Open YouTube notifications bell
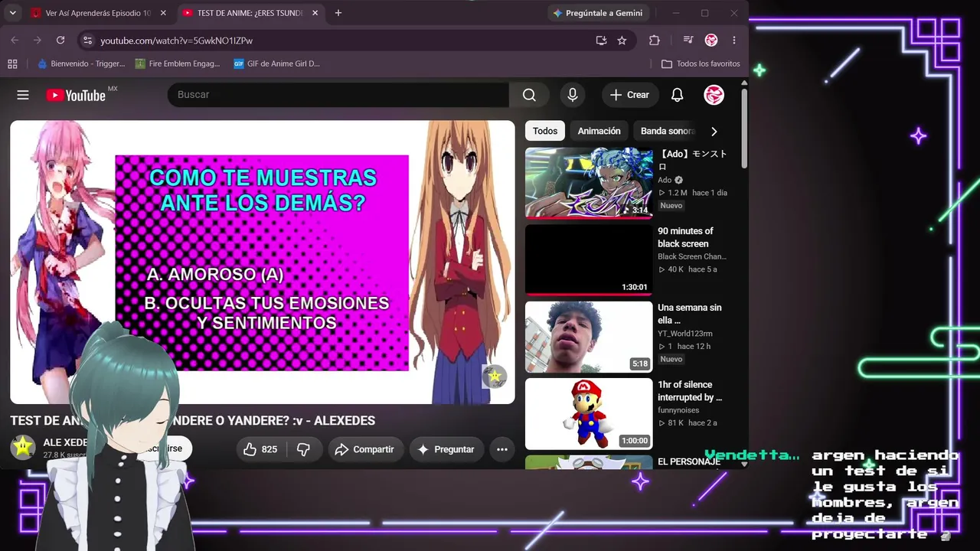980x551 pixels. [x=677, y=95]
